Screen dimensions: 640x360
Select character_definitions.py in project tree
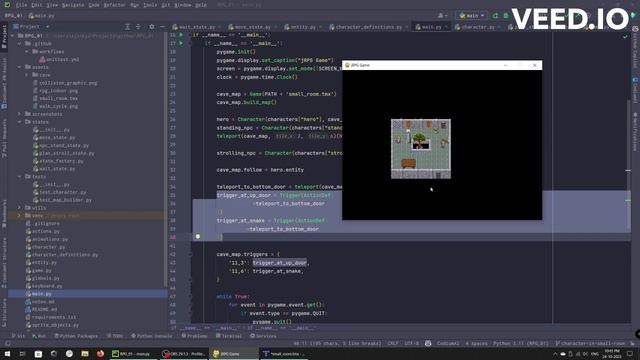coord(62,255)
